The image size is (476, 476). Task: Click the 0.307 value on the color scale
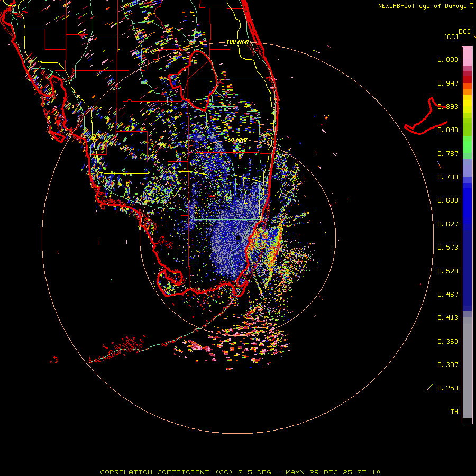(x=448, y=365)
